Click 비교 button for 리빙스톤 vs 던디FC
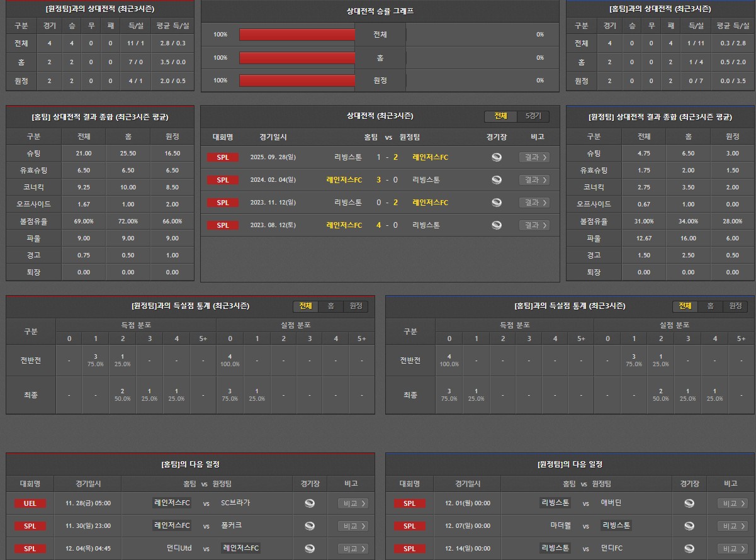 [x=732, y=549]
